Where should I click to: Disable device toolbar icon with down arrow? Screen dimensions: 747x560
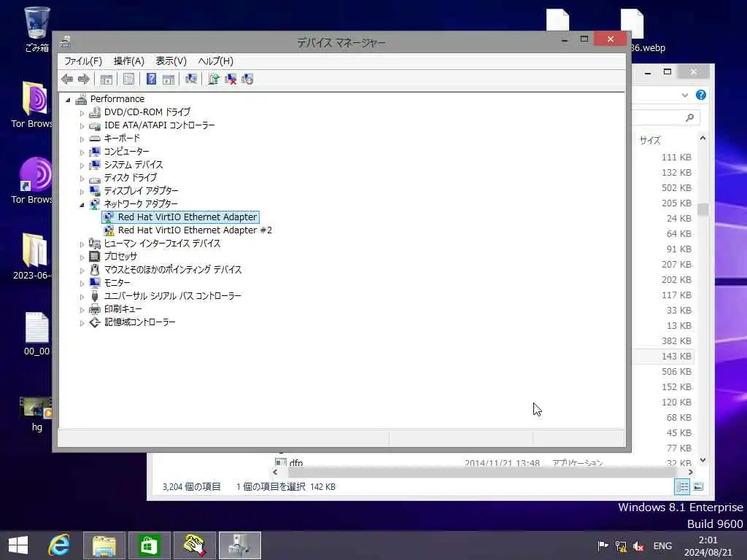[247, 79]
